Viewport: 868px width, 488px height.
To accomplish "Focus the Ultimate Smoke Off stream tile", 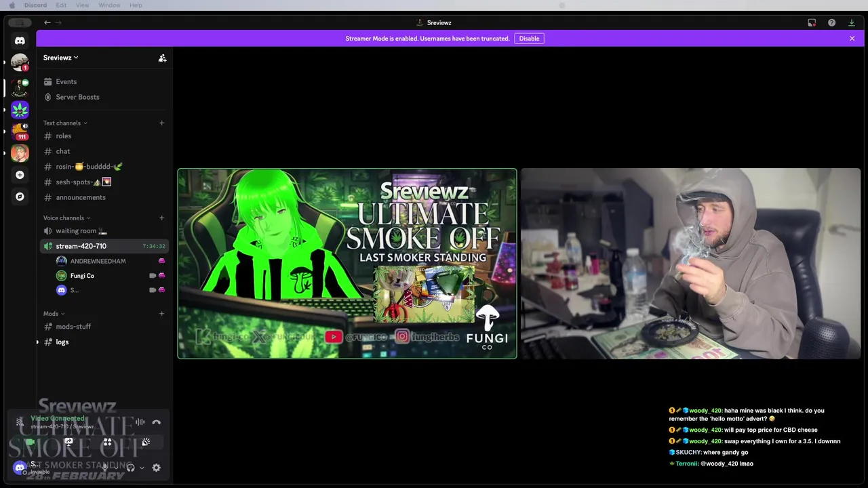I will pyautogui.click(x=347, y=264).
